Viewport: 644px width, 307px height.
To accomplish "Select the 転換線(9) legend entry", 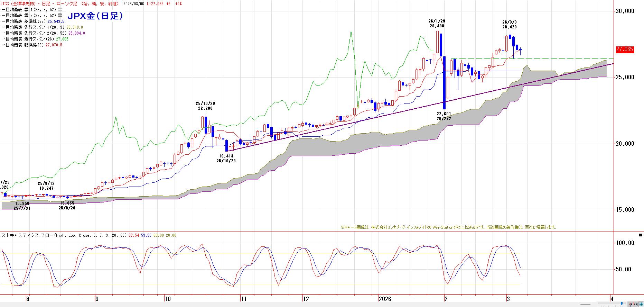I will (x=32, y=45).
